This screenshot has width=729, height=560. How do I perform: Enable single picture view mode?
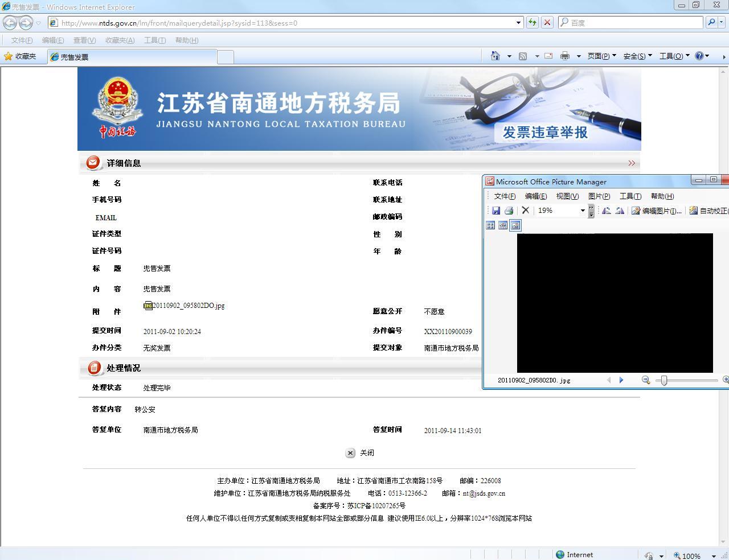tap(515, 225)
